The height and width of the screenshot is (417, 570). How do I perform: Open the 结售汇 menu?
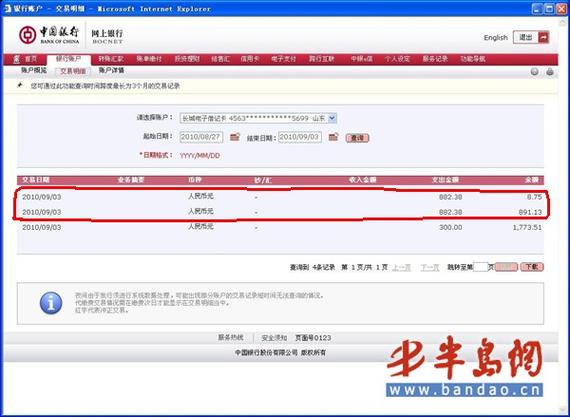pyautogui.click(x=220, y=59)
